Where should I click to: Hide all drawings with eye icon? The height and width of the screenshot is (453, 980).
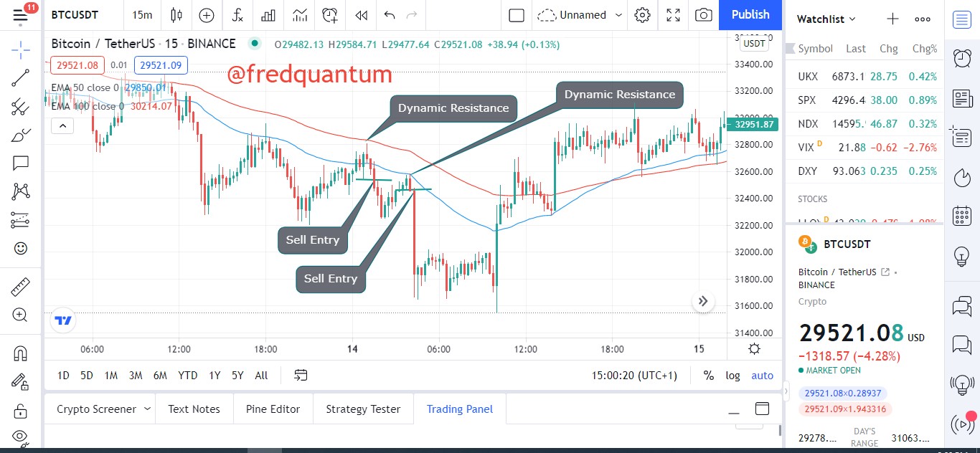tap(21, 436)
